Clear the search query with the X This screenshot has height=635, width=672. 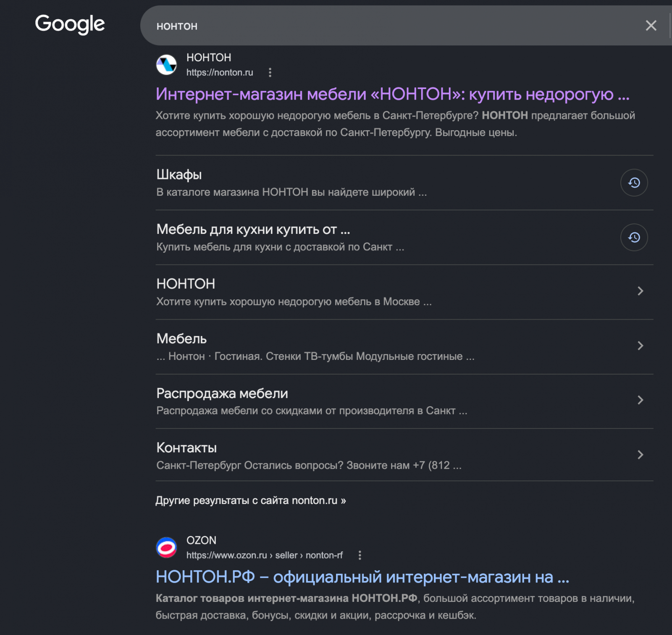pos(651,26)
